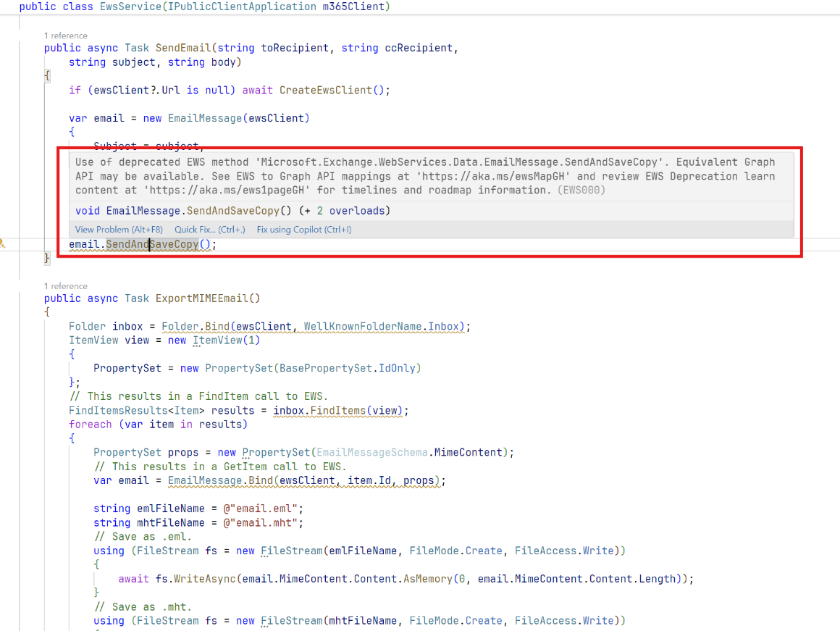Collapse the foreach loop body outline marker

point(72,438)
